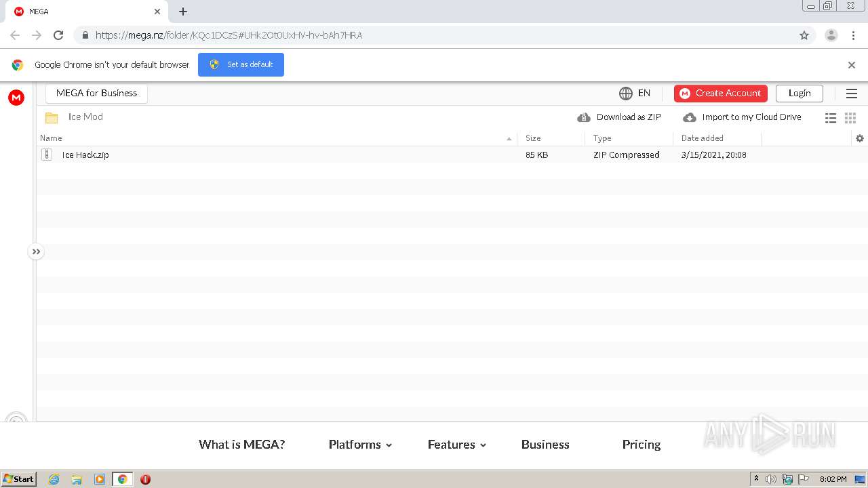Image resolution: width=868 pixels, height=488 pixels.
Task: Go back in browser history
Action: coord(15,35)
